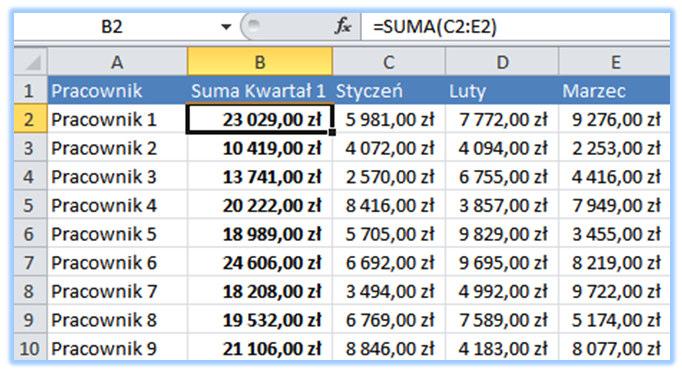682x373 pixels.
Task: Click the Name Box showing B2
Action: pyautogui.click(x=112, y=27)
